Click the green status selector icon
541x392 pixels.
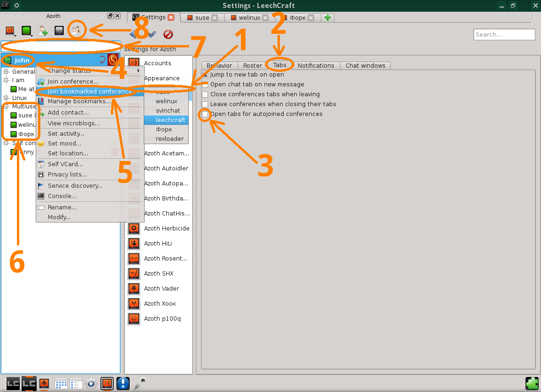pyautogui.click(x=27, y=31)
